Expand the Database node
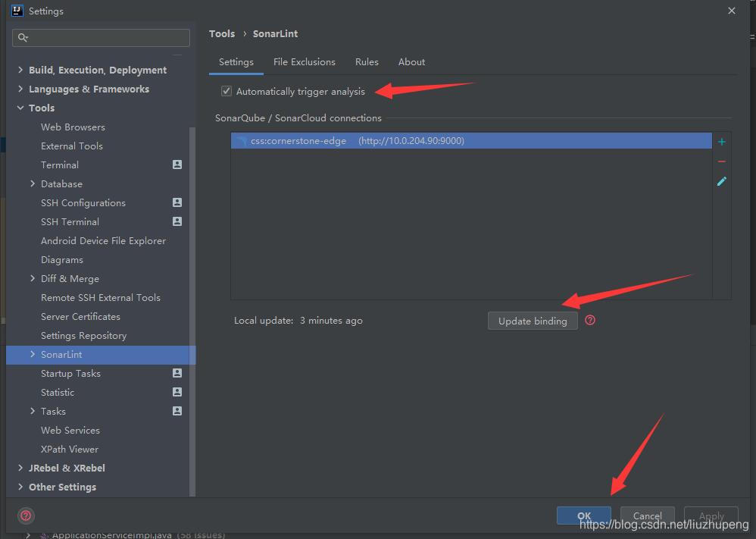The width and height of the screenshot is (756, 539). coord(33,184)
